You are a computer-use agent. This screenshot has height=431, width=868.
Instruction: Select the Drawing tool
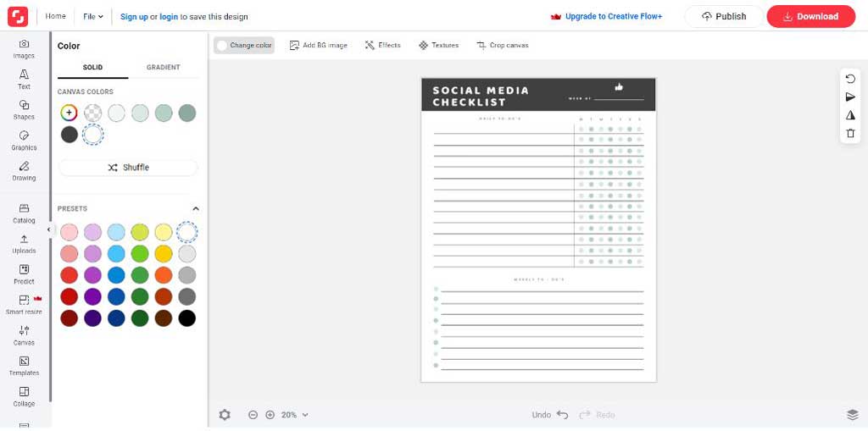24,170
